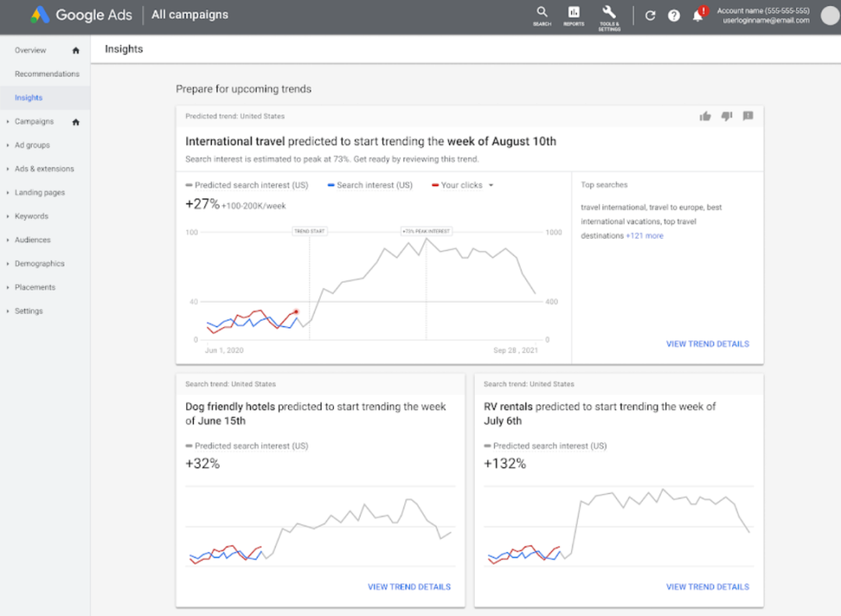
Task: Click the RV rentals trend chart
Action: tap(618, 526)
